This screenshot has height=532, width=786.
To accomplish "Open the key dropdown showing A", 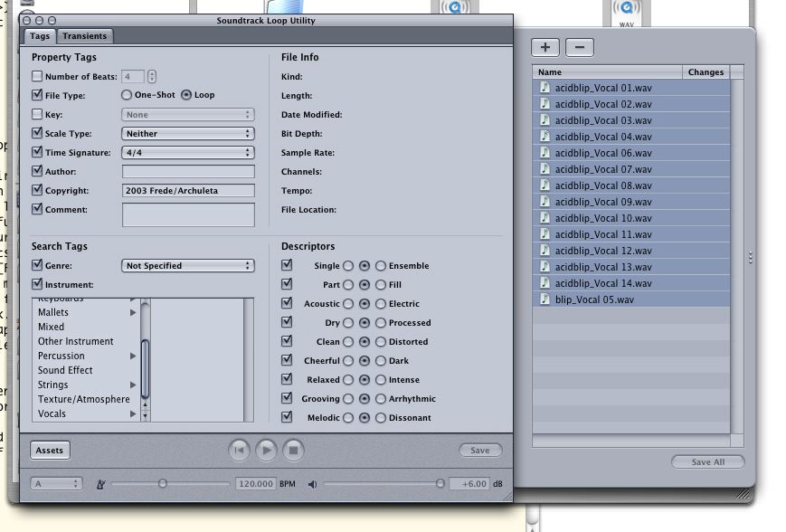I will [56, 484].
